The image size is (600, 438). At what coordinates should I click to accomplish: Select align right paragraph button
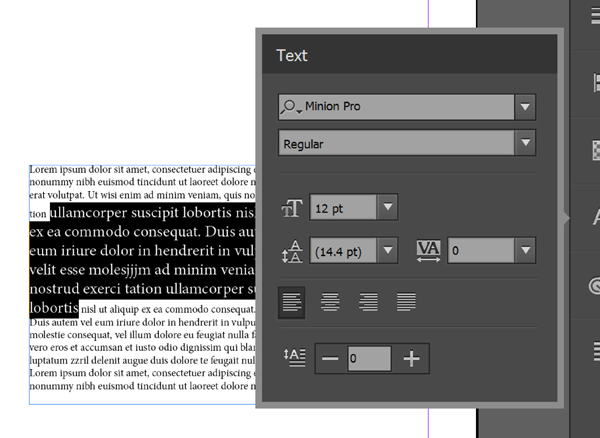click(x=368, y=302)
